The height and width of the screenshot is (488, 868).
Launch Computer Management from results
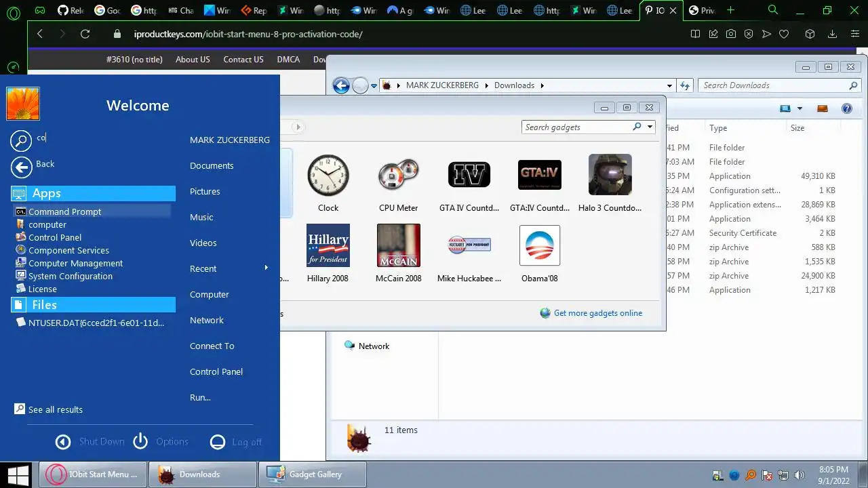(x=75, y=263)
